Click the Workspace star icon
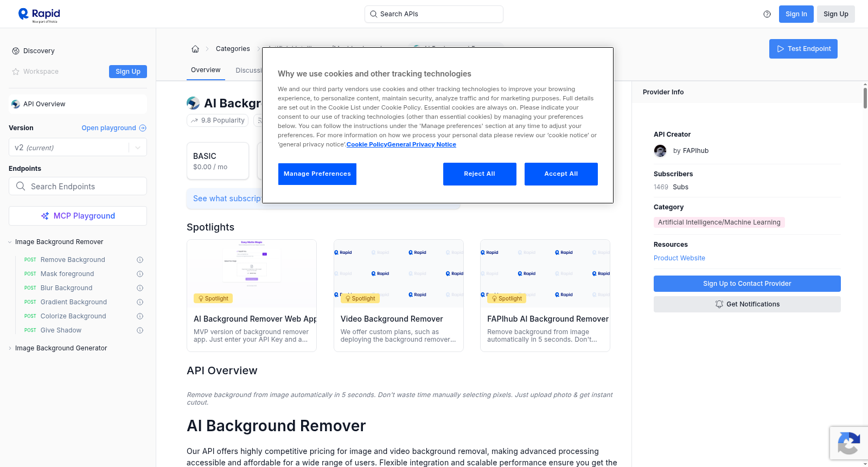868x467 pixels. tap(16, 72)
